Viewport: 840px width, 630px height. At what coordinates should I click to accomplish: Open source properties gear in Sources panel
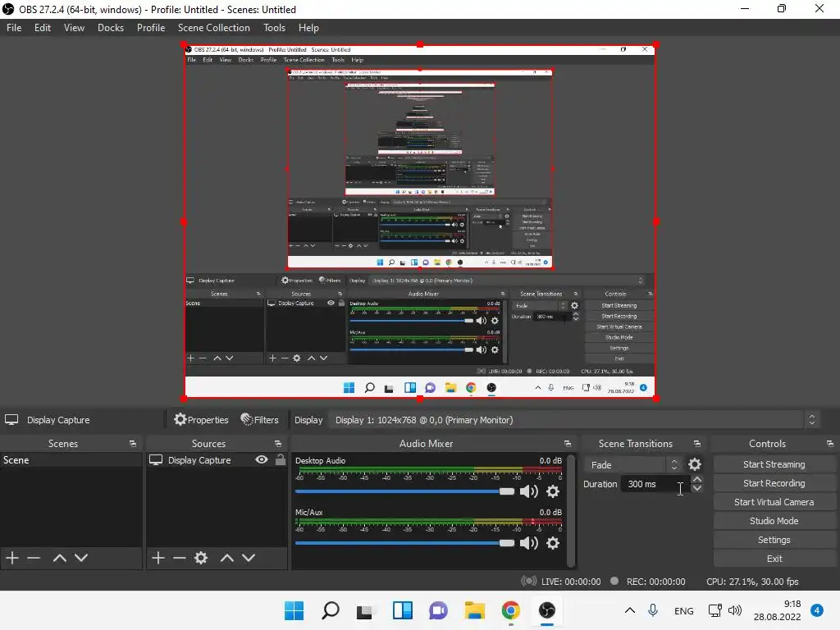pos(201,558)
